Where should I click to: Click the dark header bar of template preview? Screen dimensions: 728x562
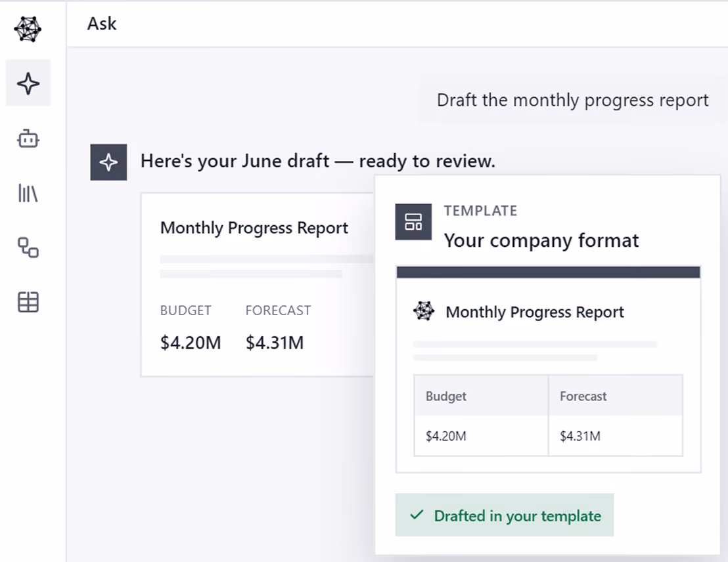[549, 272]
